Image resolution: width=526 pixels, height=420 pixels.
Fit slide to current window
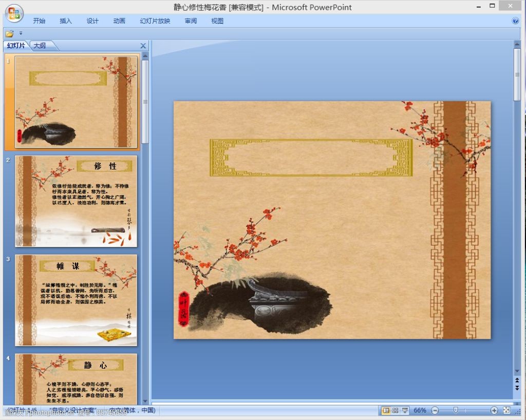tap(506, 410)
